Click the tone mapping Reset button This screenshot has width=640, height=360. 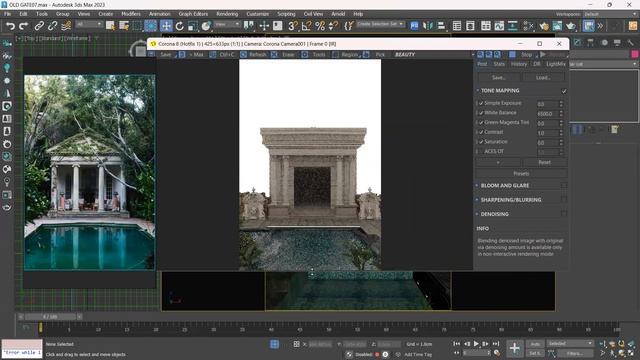pos(544,162)
